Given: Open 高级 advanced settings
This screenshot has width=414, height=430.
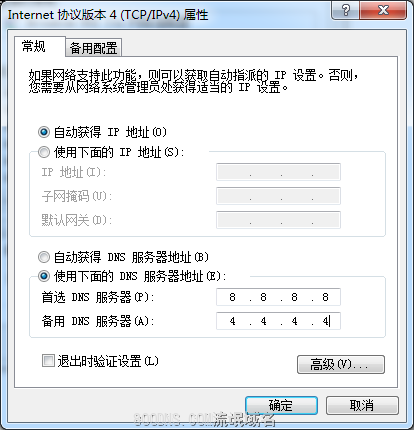Looking at the screenshot, I should pyautogui.click(x=341, y=364).
